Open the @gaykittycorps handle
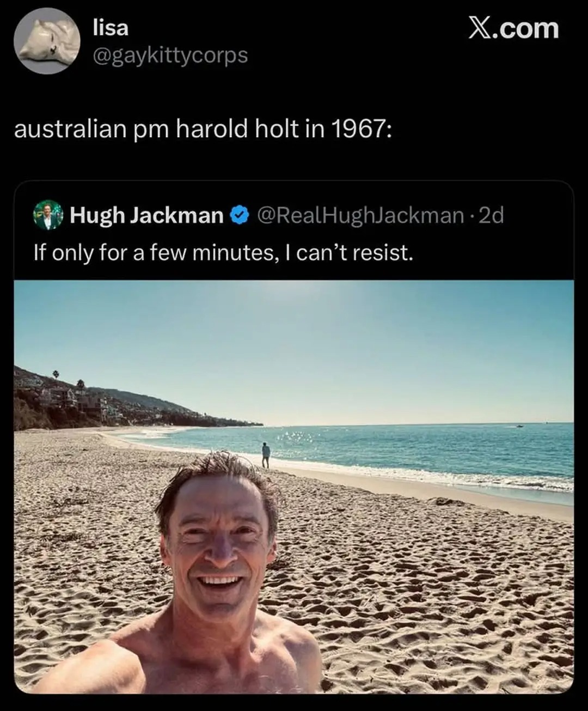Viewport: 588px width, 711px height. (x=170, y=55)
